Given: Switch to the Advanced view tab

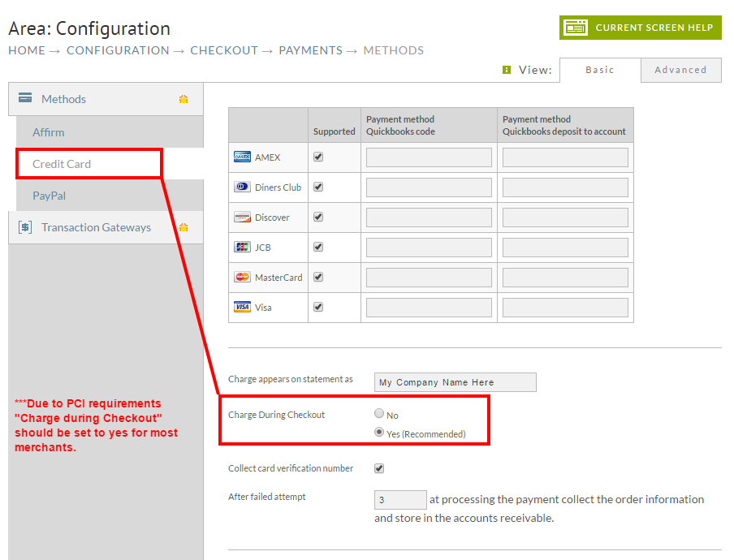Looking at the screenshot, I should (680, 70).
